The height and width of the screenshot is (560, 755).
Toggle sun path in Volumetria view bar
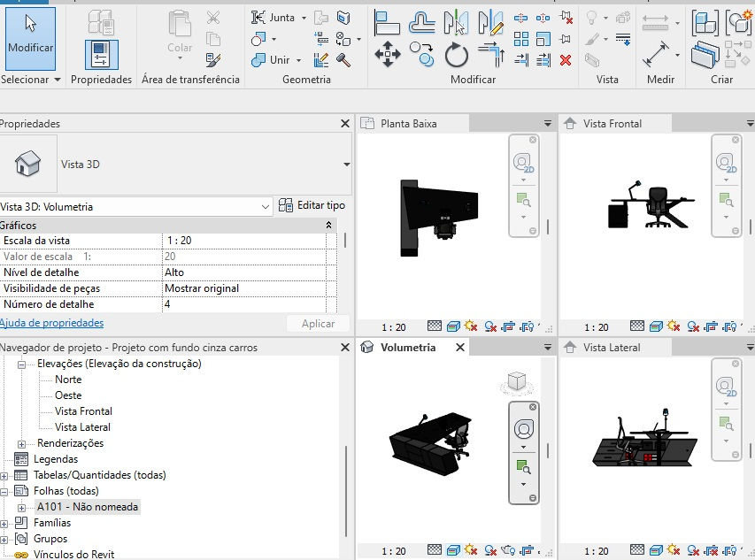coord(472,550)
